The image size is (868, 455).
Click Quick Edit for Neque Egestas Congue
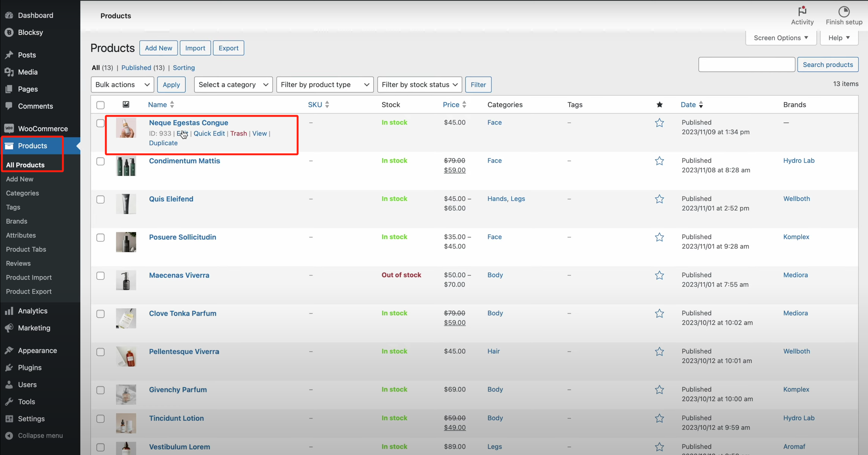click(x=209, y=134)
